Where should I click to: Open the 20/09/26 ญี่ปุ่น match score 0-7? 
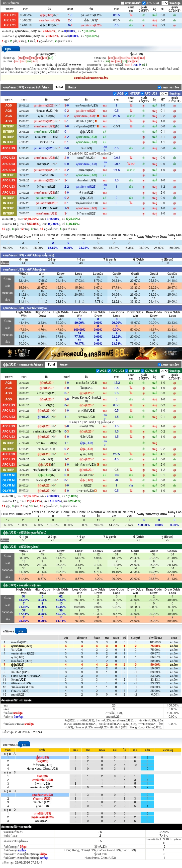[67, 393]
